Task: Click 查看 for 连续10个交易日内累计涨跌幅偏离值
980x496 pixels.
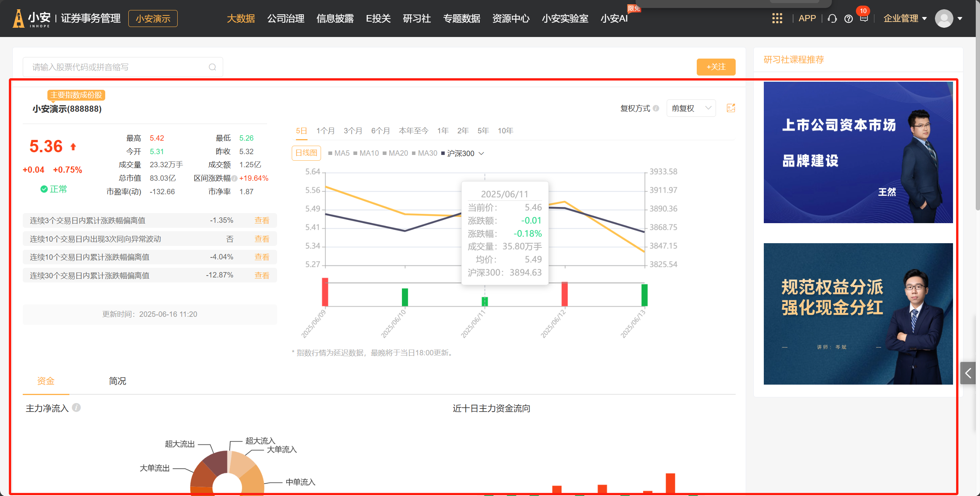Action: (x=262, y=257)
